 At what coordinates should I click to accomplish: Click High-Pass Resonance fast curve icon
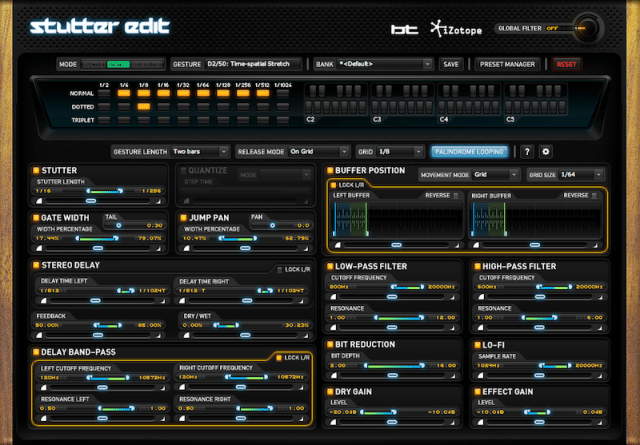(x=600, y=328)
